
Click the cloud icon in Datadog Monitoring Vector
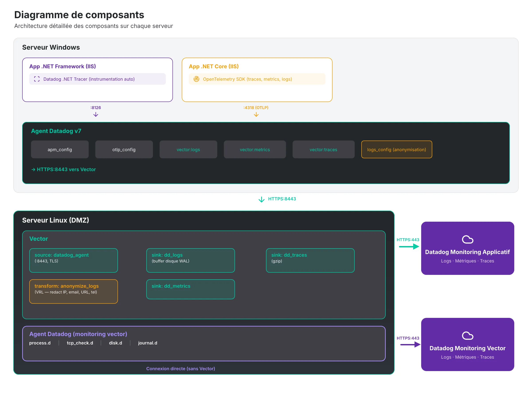click(x=467, y=336)
